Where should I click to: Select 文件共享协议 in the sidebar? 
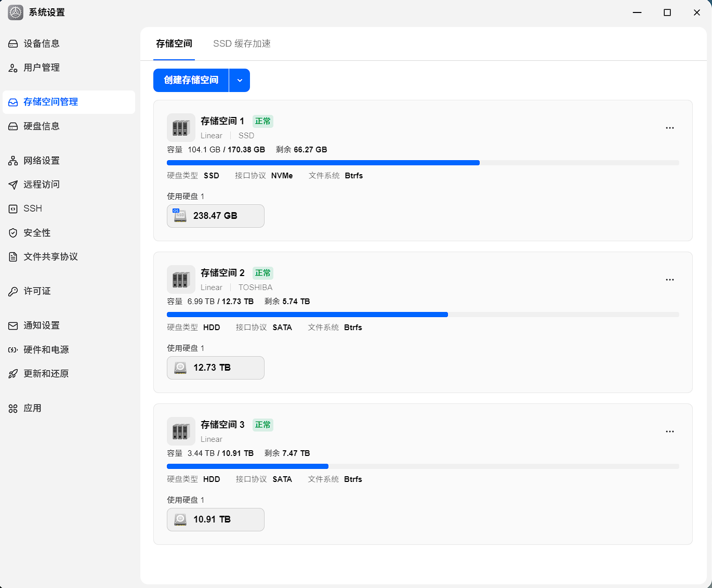click(69, 257)
